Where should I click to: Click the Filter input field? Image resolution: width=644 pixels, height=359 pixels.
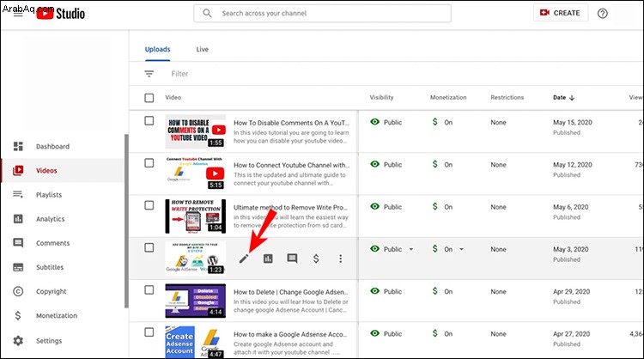(x=179, y=74)
